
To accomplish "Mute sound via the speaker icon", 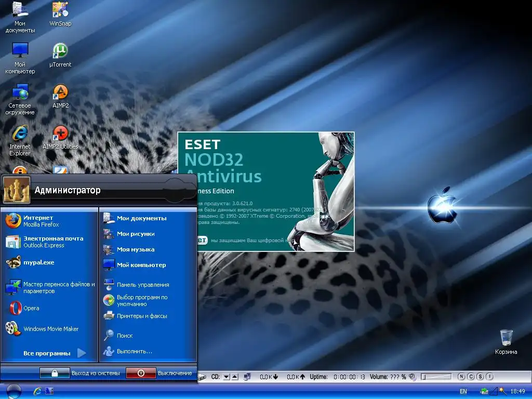I will pyautogui.click(x=412, y=377).
